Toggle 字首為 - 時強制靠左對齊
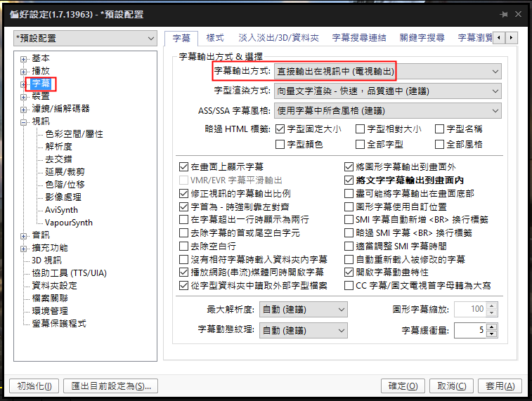 183,206
